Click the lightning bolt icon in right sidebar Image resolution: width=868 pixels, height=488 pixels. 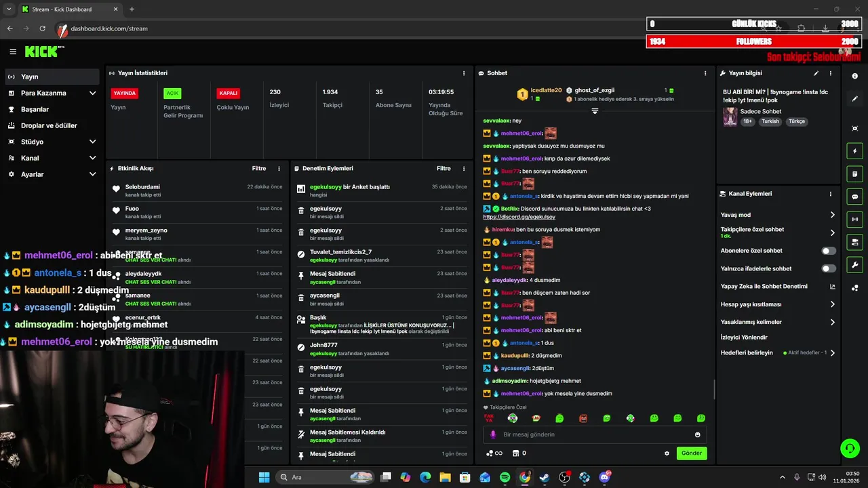[x=854, y=151]
